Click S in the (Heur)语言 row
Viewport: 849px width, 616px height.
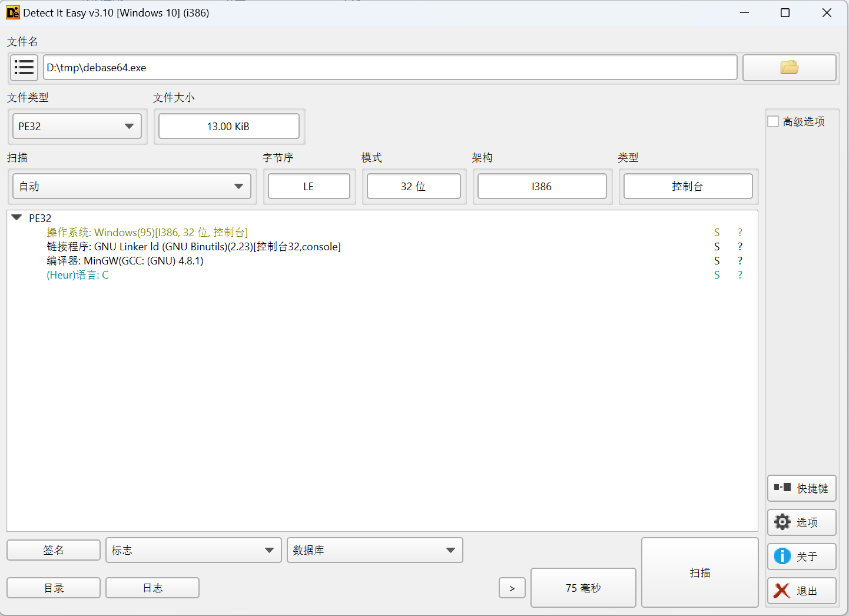pos(717,275)
